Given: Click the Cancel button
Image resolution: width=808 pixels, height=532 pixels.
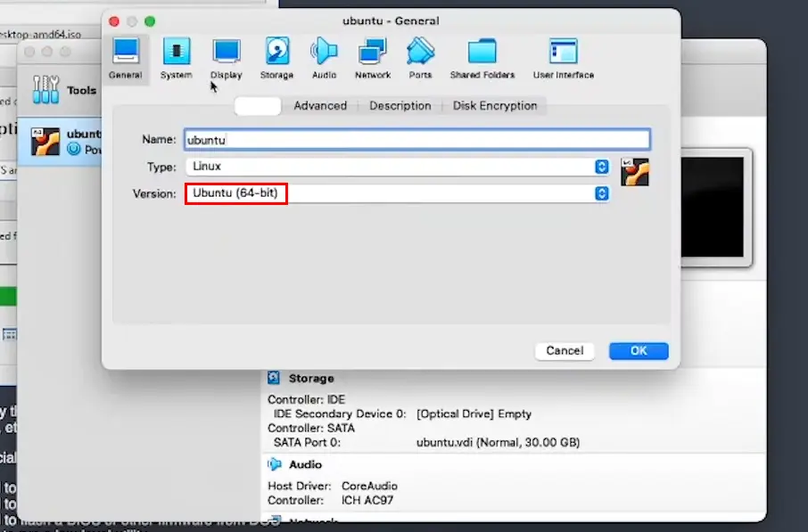Looking at the screenshot, I should (565, 351).
